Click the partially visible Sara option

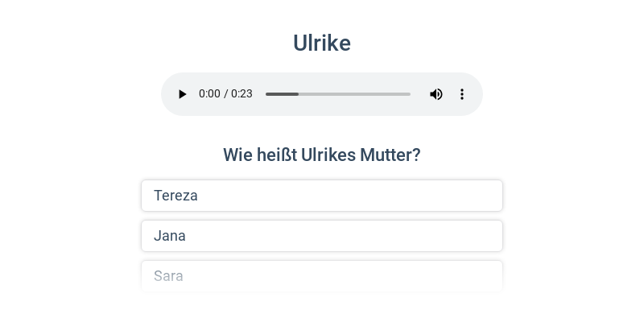point(322,276)
